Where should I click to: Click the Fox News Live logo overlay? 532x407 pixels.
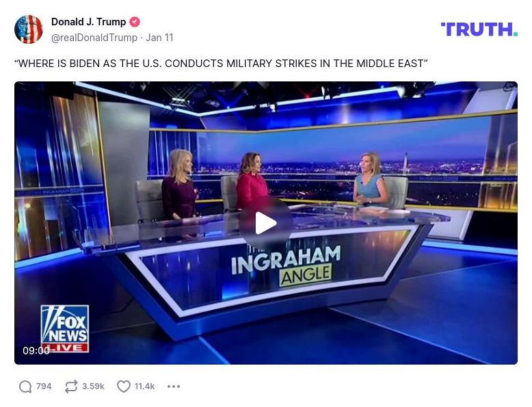coord(65,328)
